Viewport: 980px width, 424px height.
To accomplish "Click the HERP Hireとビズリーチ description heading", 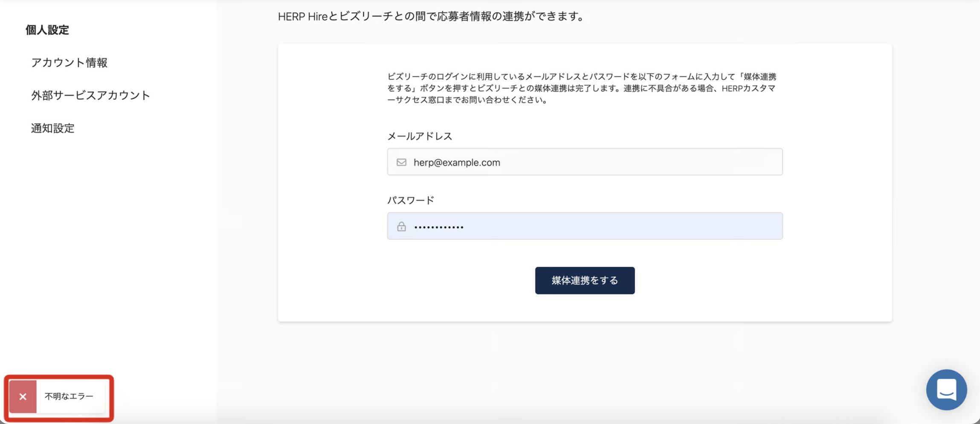I will click(x=431, y=16).
